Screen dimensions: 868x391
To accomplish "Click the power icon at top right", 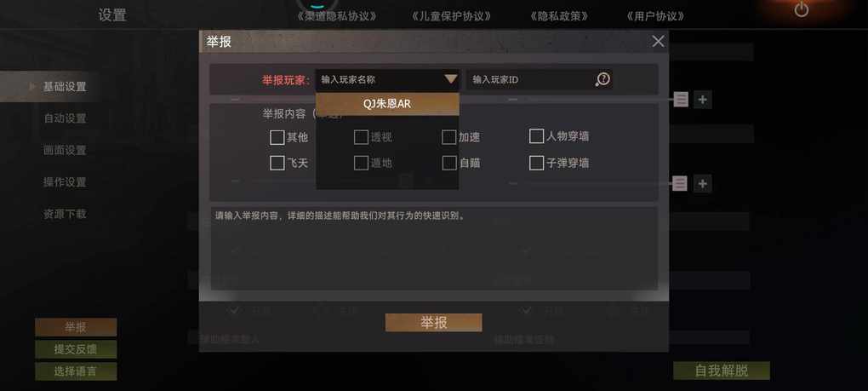I will click(x=802, y=9).
